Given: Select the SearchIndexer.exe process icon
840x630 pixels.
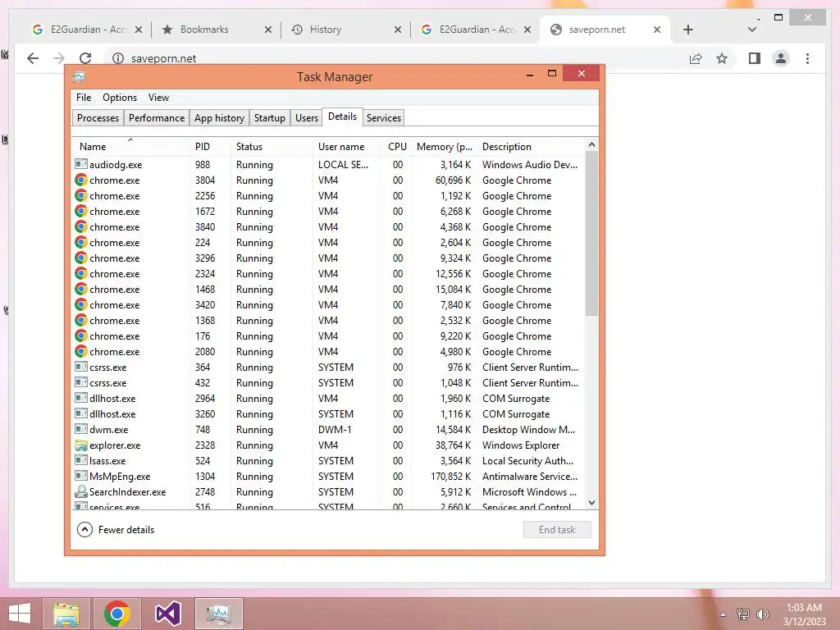Looking at the screenshot, I should point(81,491).
